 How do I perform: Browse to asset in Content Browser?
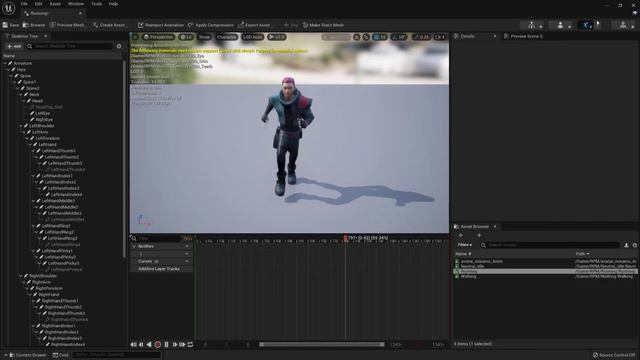pyautogui.click(x=34, y=25)
